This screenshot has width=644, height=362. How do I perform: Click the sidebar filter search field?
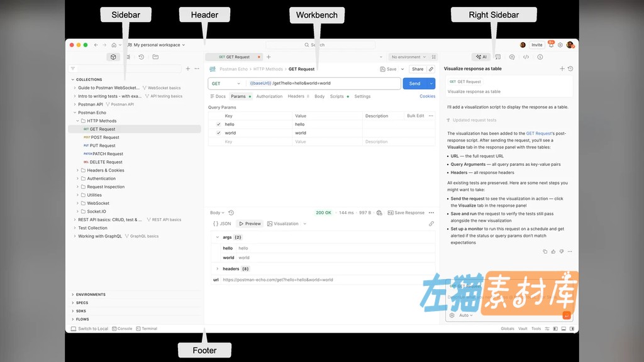tap(125, 69)
